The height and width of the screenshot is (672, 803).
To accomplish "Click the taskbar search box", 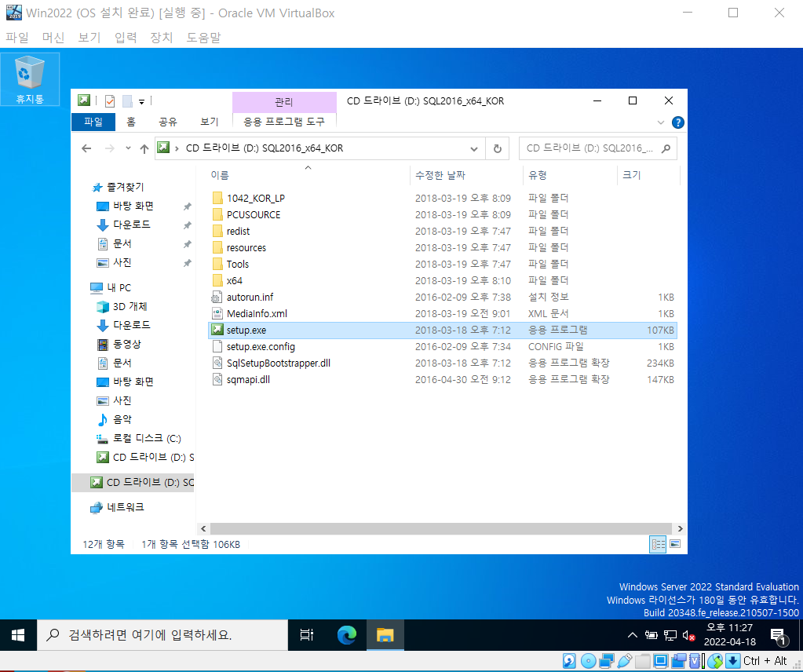I will click(162, 636).
